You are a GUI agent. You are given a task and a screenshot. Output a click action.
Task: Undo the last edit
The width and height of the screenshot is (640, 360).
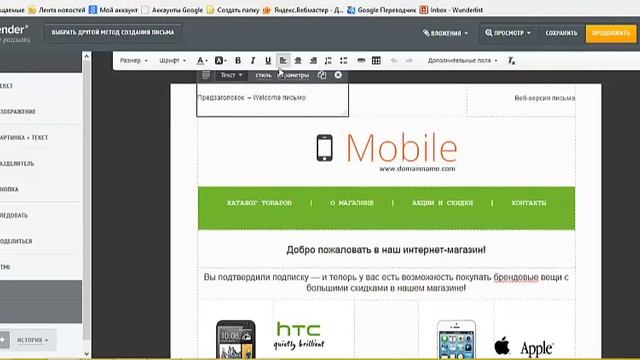(x=394, y=61)
